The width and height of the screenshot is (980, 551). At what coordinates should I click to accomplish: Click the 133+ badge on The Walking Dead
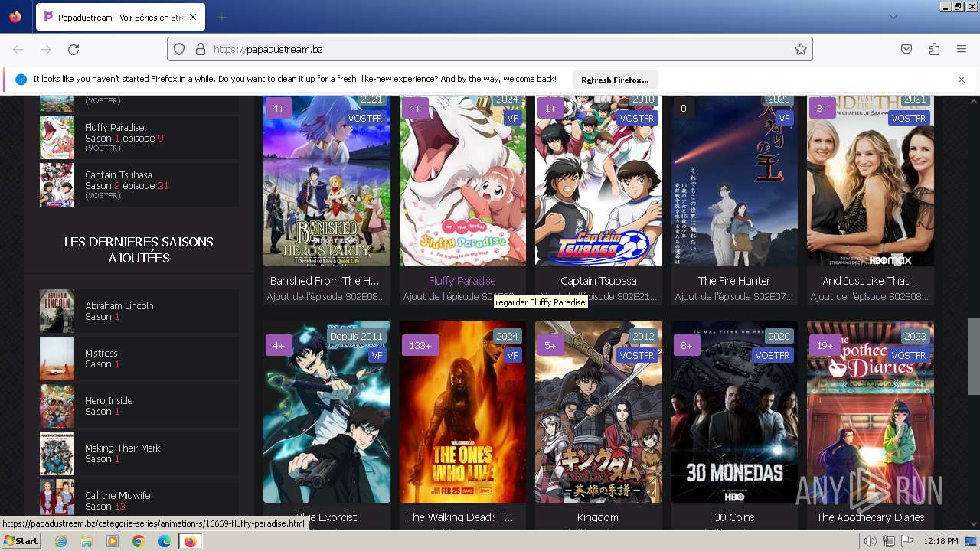pos(420,345)
